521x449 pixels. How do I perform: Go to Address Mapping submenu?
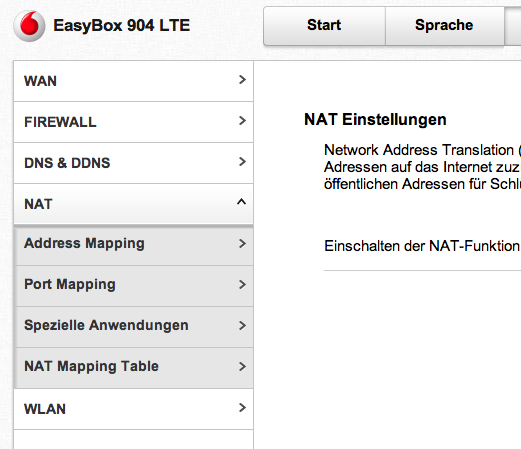[133, 245]
